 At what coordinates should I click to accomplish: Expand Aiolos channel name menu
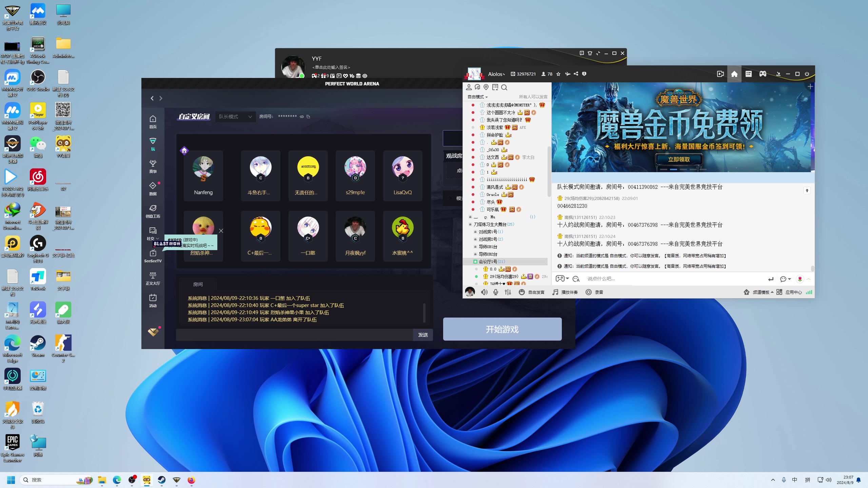coord(496,74)
